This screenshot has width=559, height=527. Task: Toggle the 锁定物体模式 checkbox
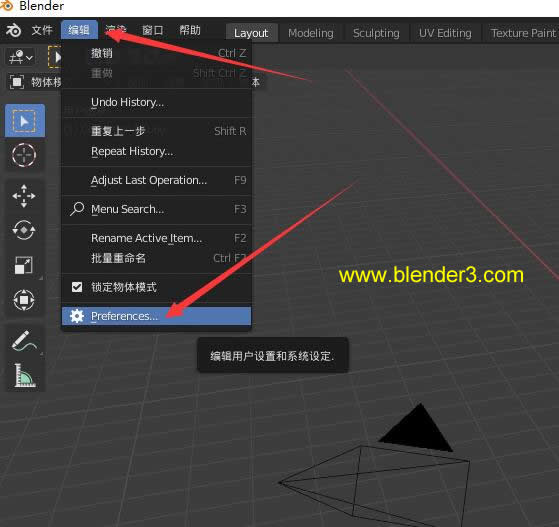(x=77, y=287)
